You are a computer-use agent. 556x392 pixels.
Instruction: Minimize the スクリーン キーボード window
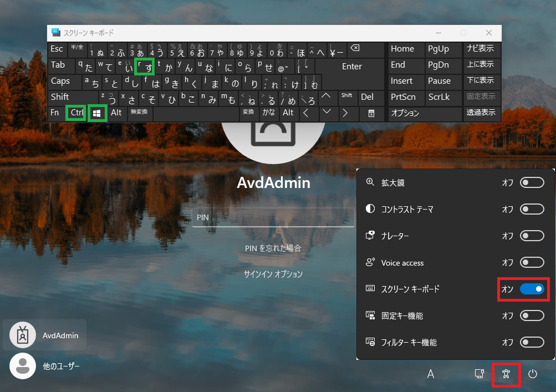(x=438, y=33)
